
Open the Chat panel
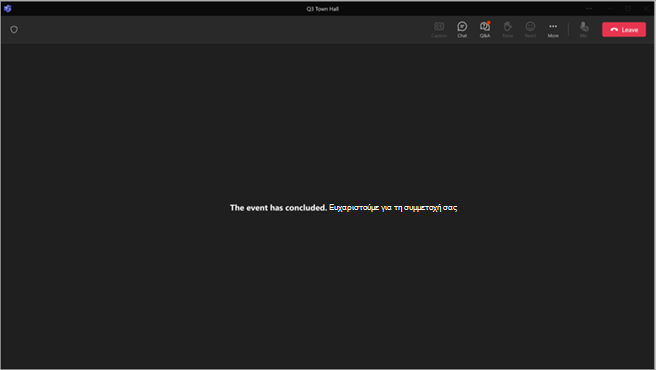(462, 30)
